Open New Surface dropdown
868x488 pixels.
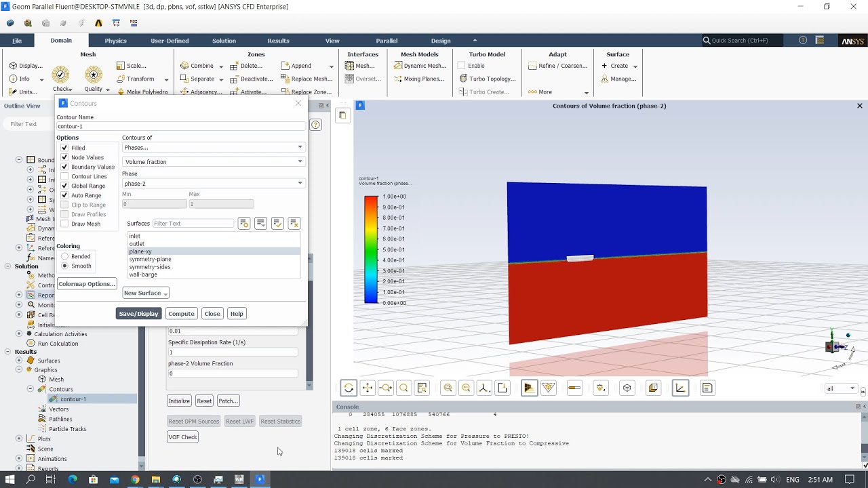(146, 293)
